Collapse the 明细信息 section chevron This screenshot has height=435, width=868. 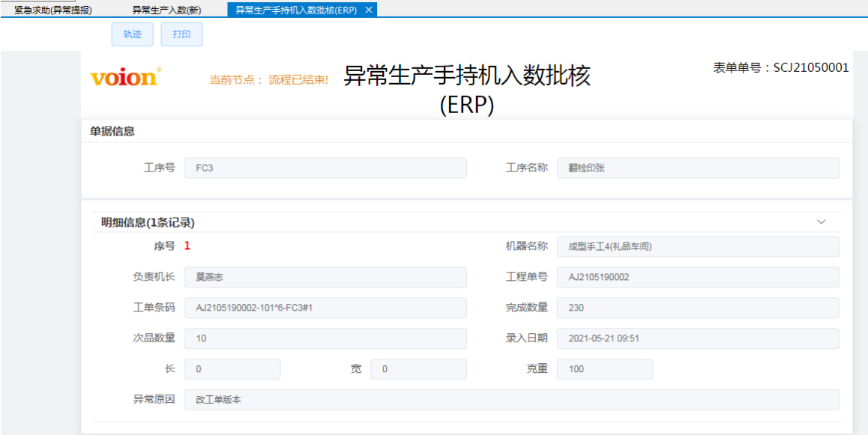click(822, 222)
